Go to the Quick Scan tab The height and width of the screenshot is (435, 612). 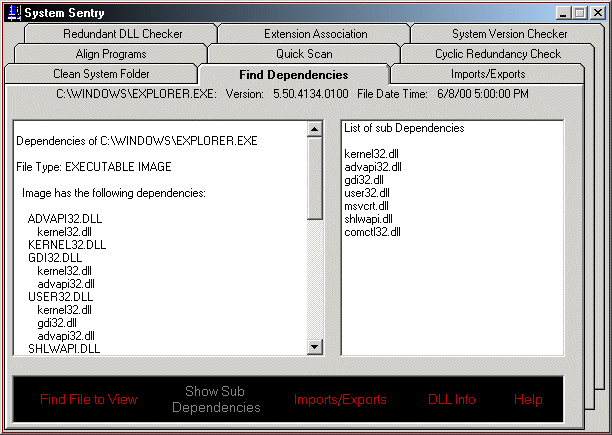point(304,54)
